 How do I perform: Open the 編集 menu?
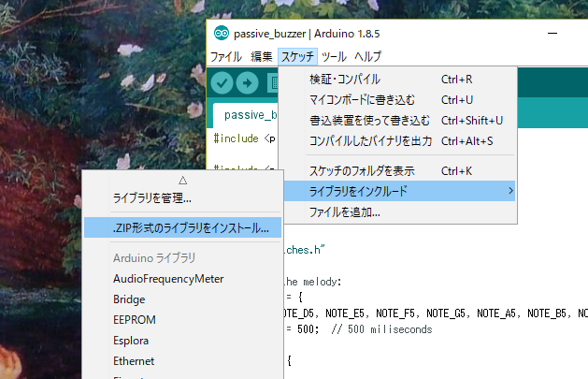point(262,57)
